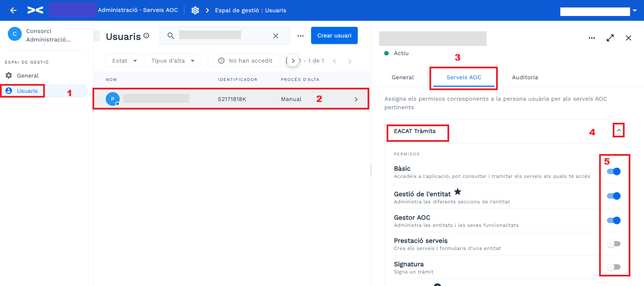Image resolution: width=644 pixels, height=286 pixels.
Task: Click the Manual value in the user row
Action: (x=291, y=99)
